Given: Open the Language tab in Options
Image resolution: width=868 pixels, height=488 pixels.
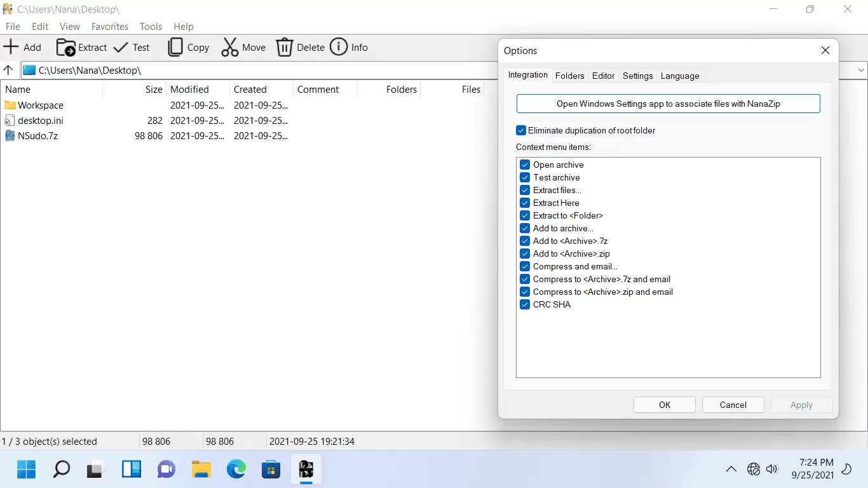Looking at the screenshot, I should 679,76.
